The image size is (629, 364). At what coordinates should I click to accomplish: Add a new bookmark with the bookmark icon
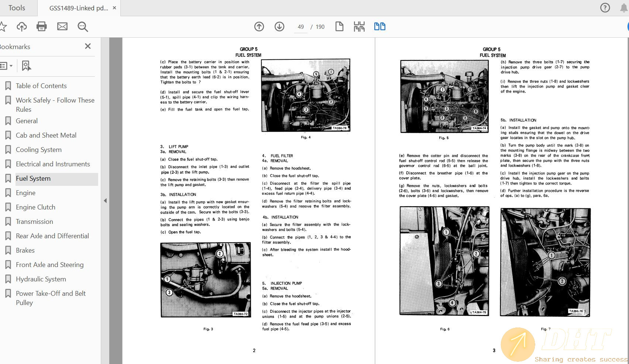(x=26, y=66)
